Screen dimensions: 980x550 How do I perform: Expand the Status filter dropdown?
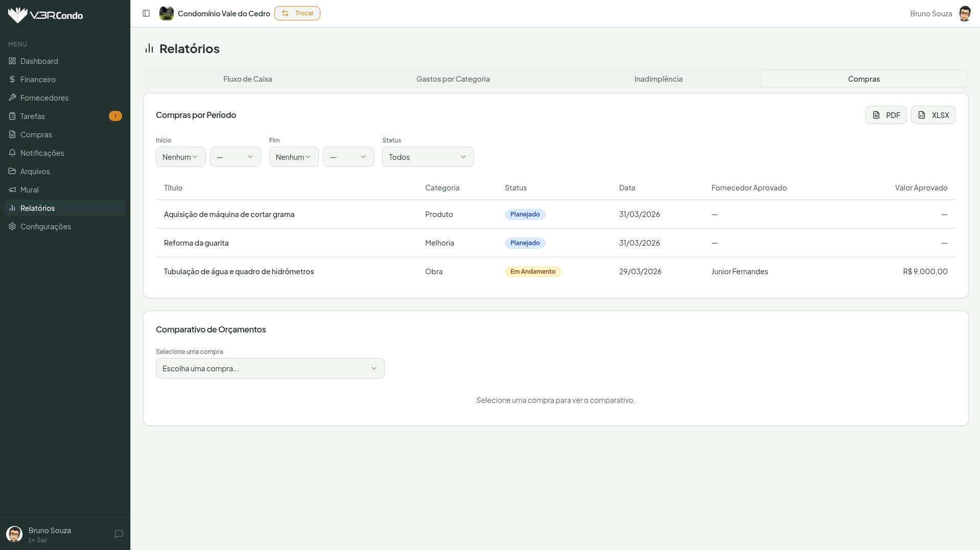click(x=428, y=157)
